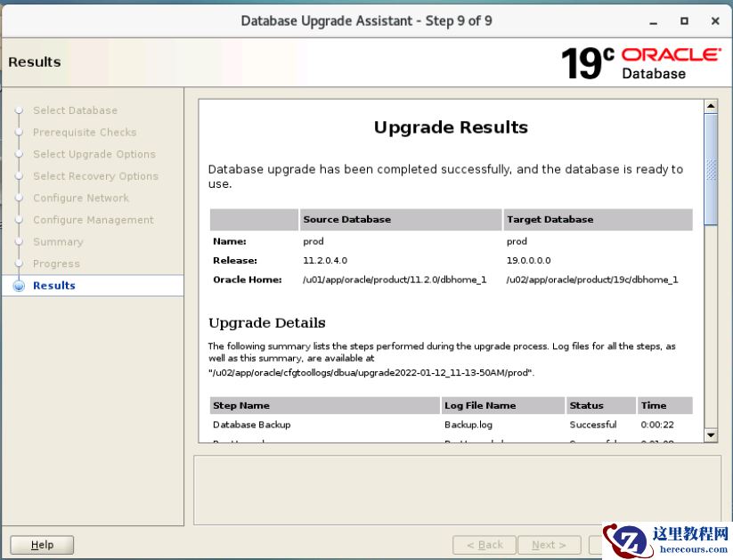Click the Oracle Home: row label
Screen dimensions: 733x560
coord(248,280)
